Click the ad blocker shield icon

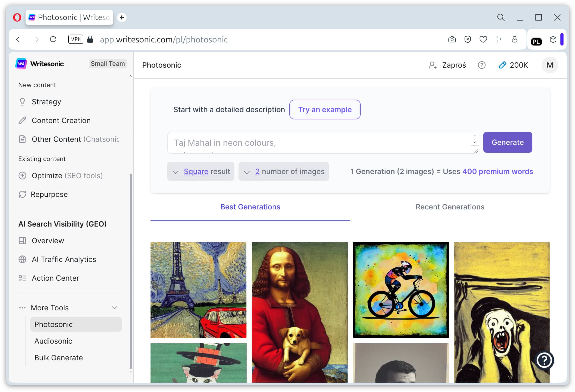tap(467, 40)
